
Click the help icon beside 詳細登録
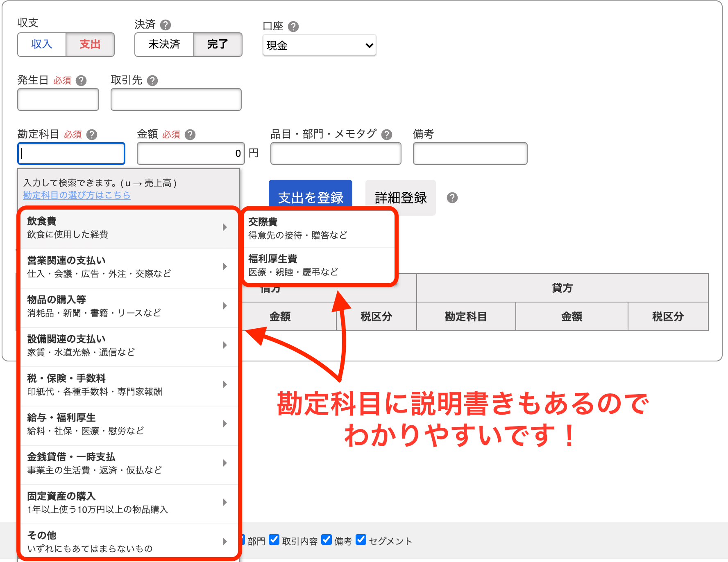pos(452,198)
